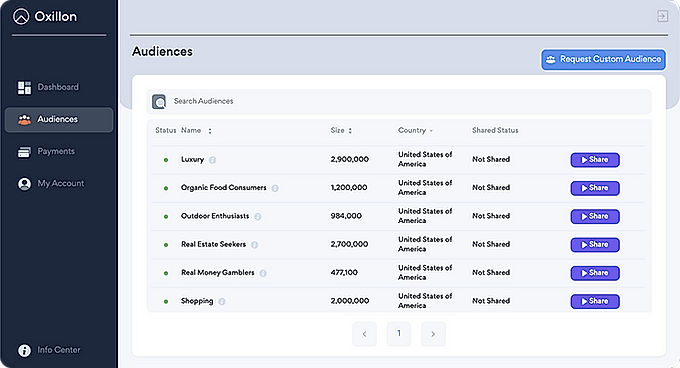Viewport: 680px width, 368px height.
Task: Show info for Shopping audience
Action: (222, 301)
